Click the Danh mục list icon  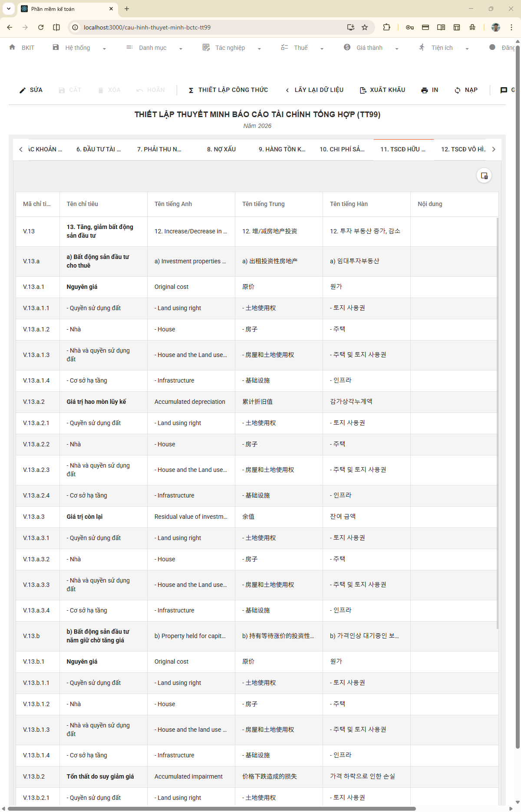click(x=129, y=47)
